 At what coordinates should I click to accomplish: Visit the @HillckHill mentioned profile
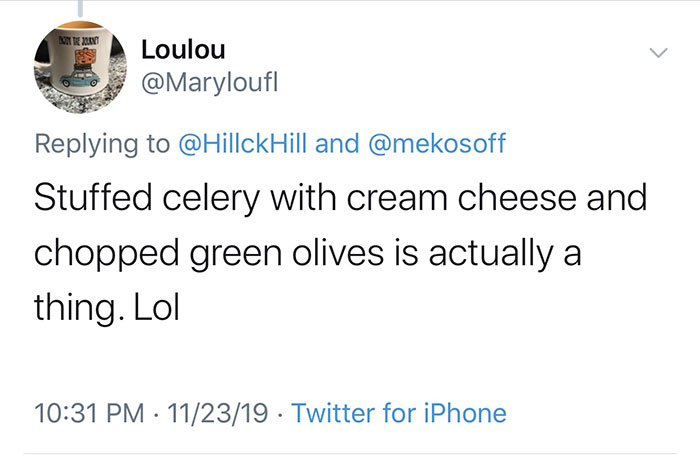243,143
